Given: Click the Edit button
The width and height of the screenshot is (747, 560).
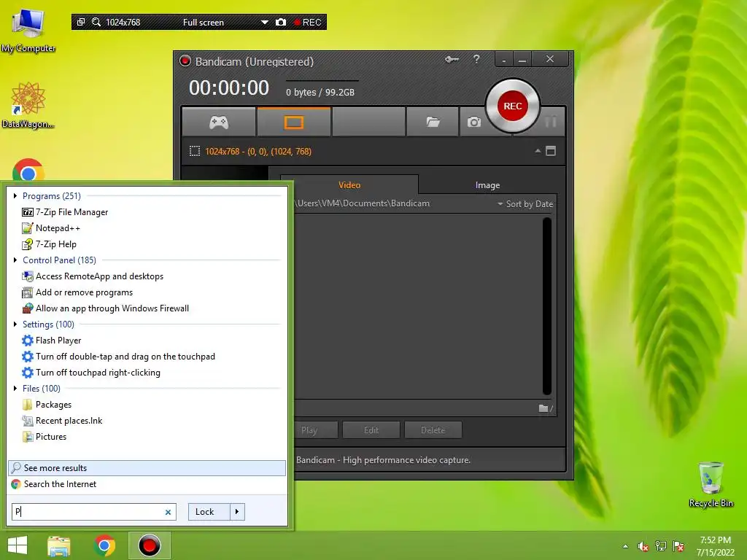Looking at the screenshot, I should coord(371,430).
